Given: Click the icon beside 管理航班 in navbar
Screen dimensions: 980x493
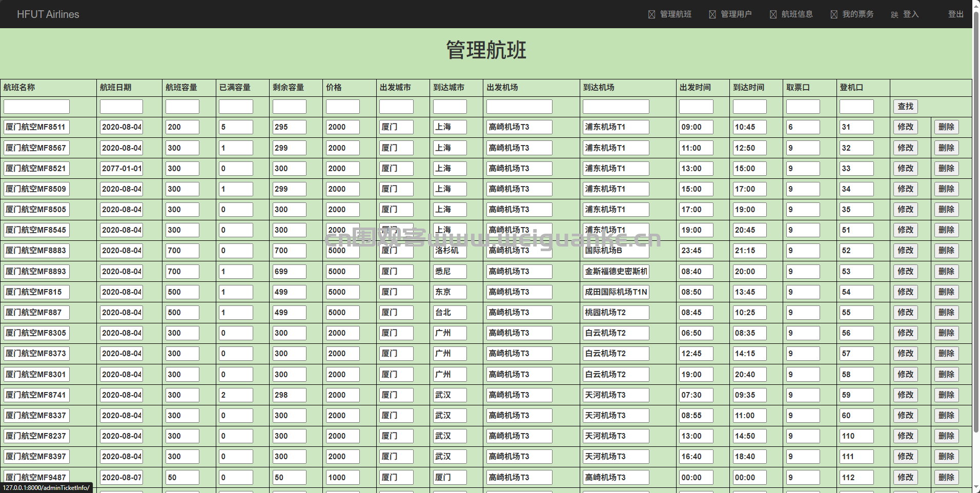Looking at the screenshot, I should [651, 14].
